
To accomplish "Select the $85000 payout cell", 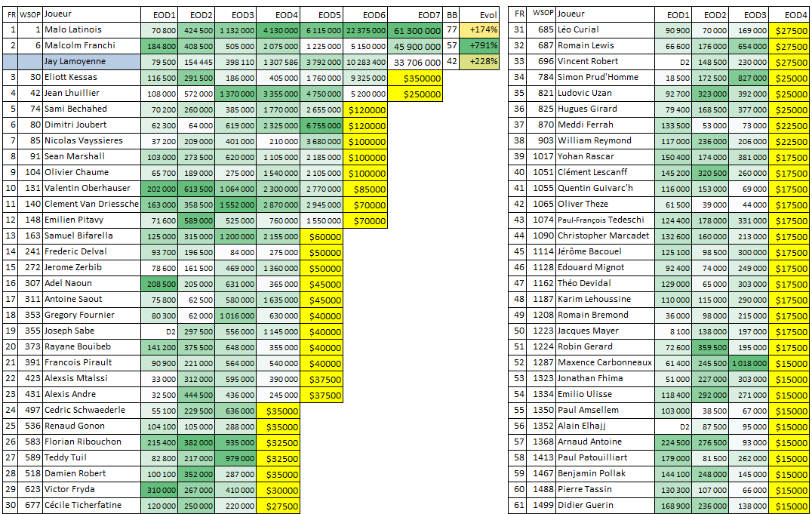I will coord(365,189).
